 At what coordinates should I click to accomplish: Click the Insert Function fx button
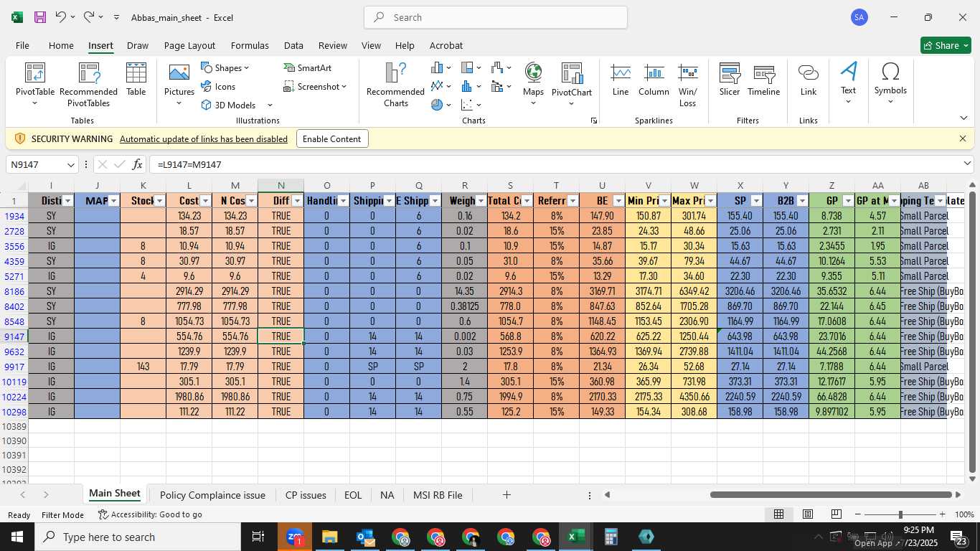(x=137, y=164)
